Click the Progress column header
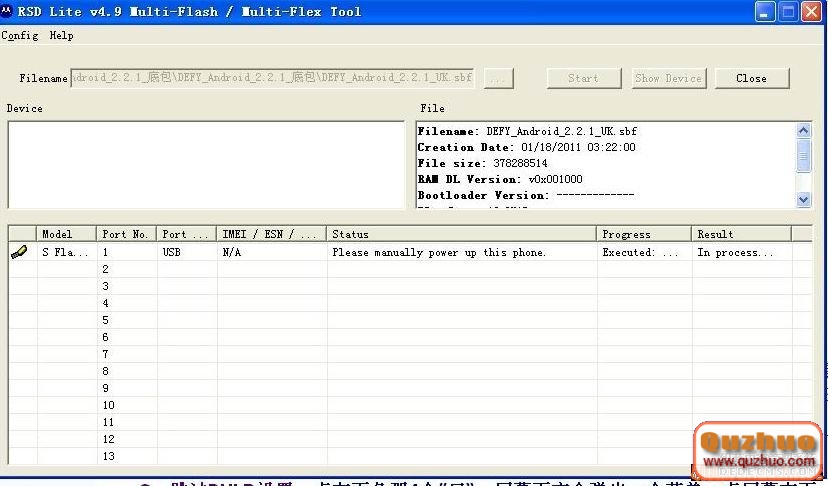This screenshot has height=486, width=828. click(642, 234)
